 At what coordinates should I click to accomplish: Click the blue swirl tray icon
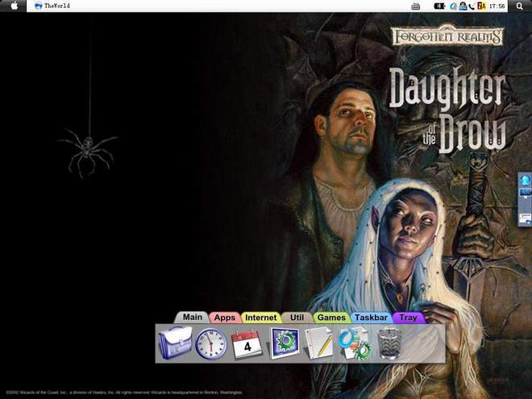click(x=453, y=6)
